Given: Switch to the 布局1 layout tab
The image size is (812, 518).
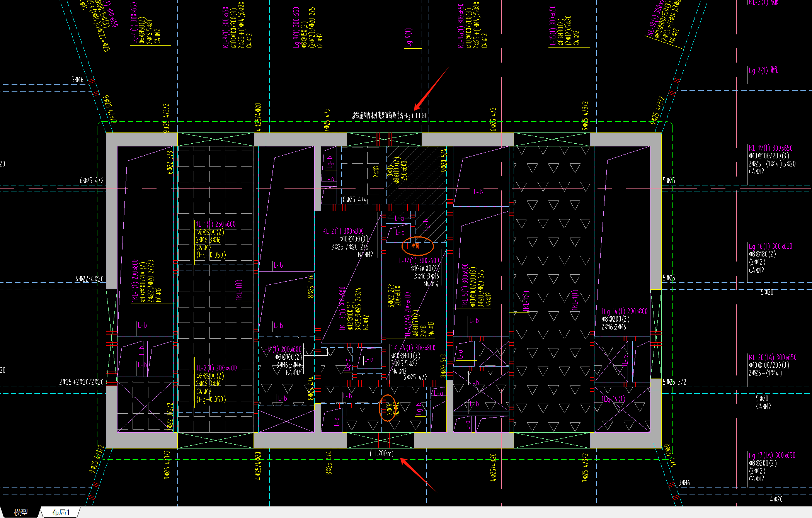Looking at the screenshot, I should pos(61,512).
